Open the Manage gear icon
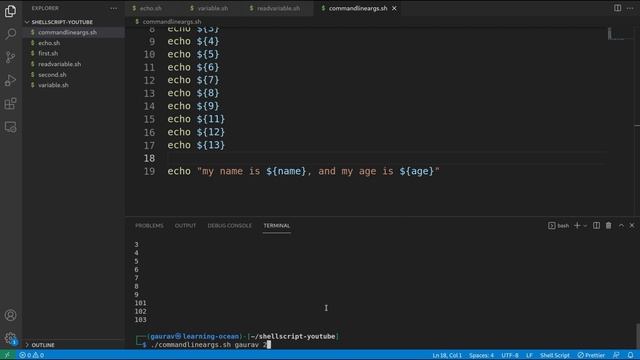 pos(11,338)
